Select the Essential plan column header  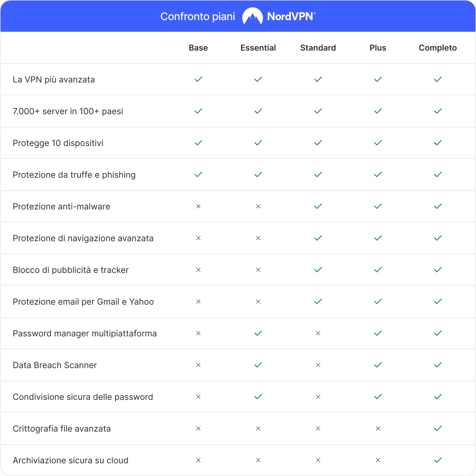coord(258,48)
